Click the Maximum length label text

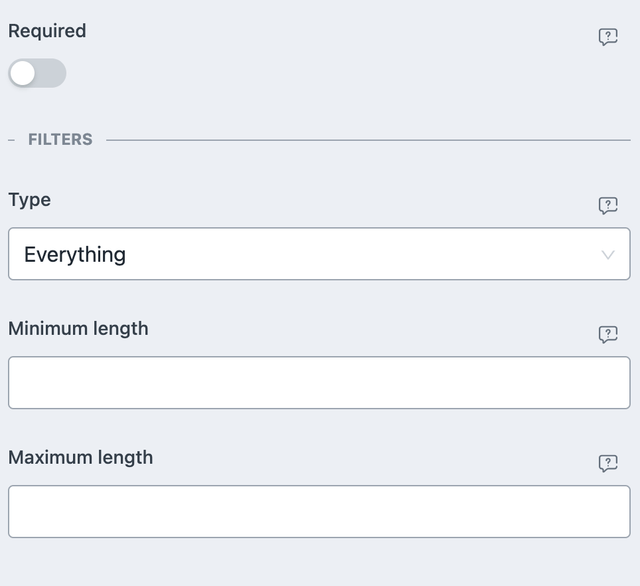pos(80,457)
